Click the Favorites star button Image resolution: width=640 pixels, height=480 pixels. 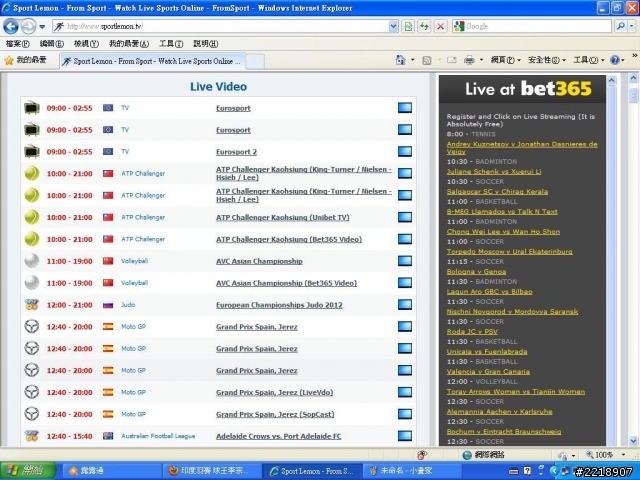coord(25,60)
